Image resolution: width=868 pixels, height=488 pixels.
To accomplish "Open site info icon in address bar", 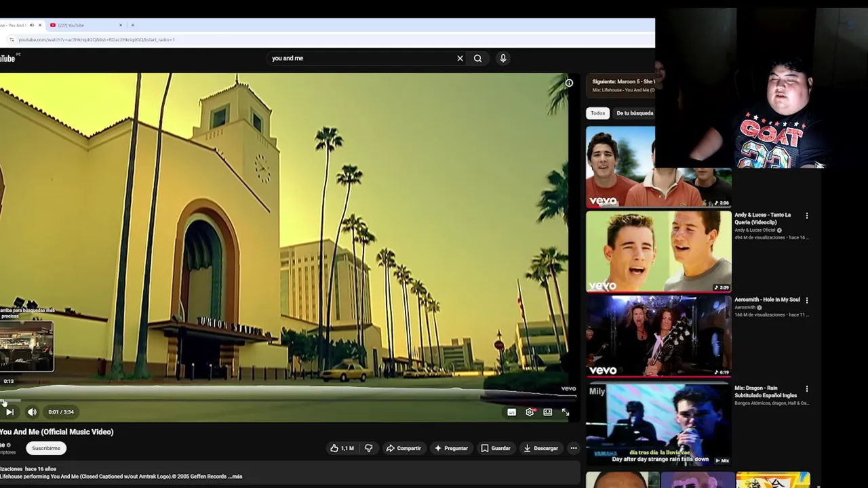I will (x=11, y=40).
